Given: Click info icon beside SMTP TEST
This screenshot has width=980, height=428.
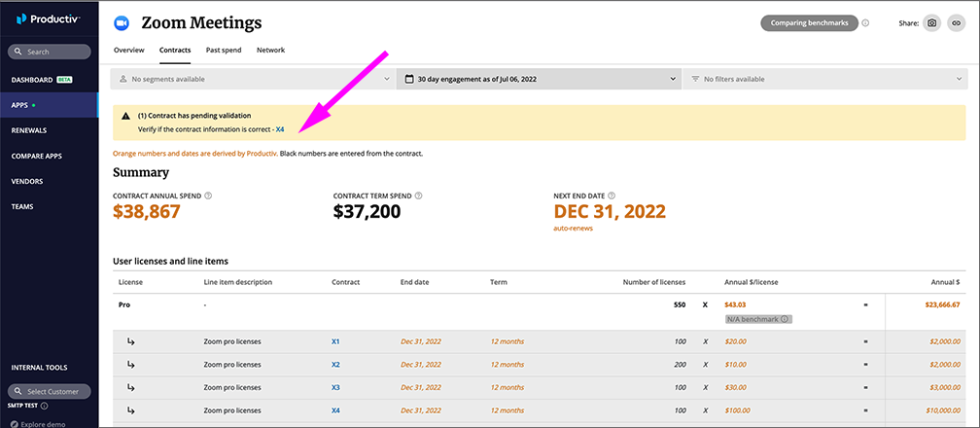Looking at the screenshot, I should [45, 406].
